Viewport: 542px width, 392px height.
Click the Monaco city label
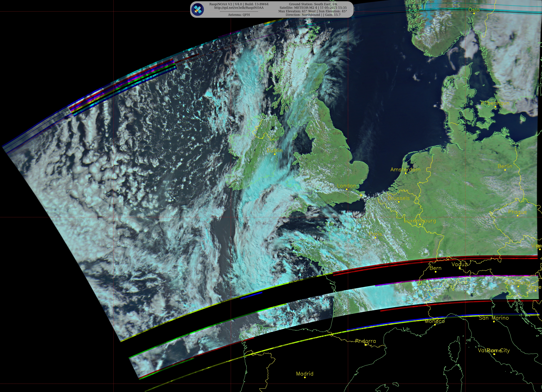pos(435,321)
